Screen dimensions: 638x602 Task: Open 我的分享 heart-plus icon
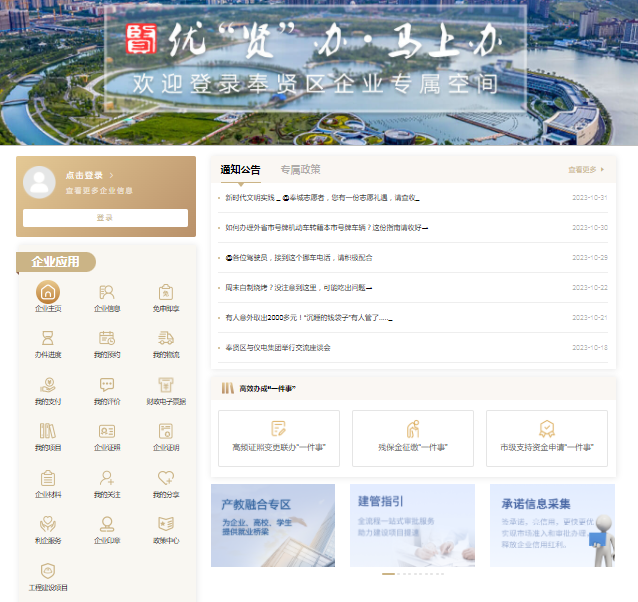(x=166, y=478)
